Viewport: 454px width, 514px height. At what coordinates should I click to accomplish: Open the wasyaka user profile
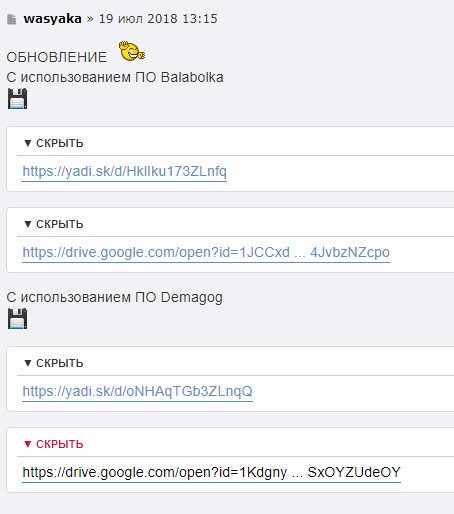pos(52,19)
